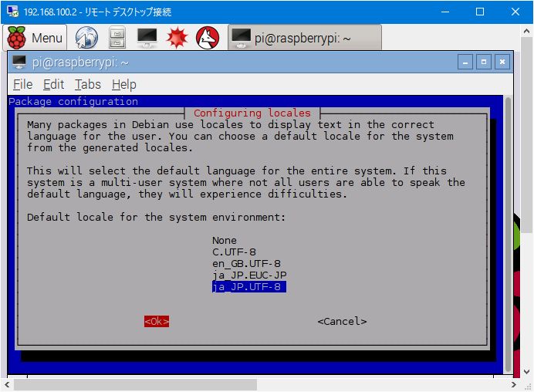The height and width of the screenshot is (392, 534).
Task: Click the remote desktop scroll down arrow
Action: pos(526,372)
